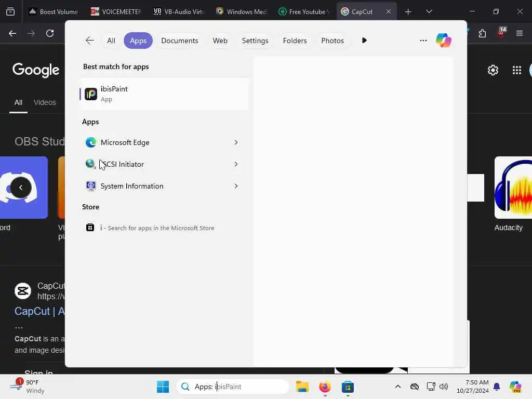The width and height of the screenshot is (532, 399).
Task: Reload the current browser page
Action: pyautogui.click(x=50, y=33)
